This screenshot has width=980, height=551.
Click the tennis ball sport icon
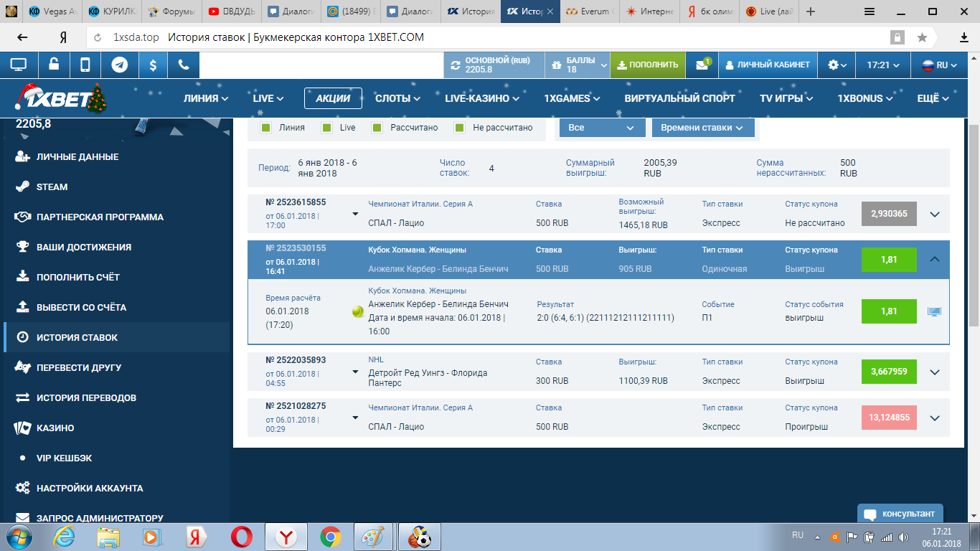click(357, 311)
